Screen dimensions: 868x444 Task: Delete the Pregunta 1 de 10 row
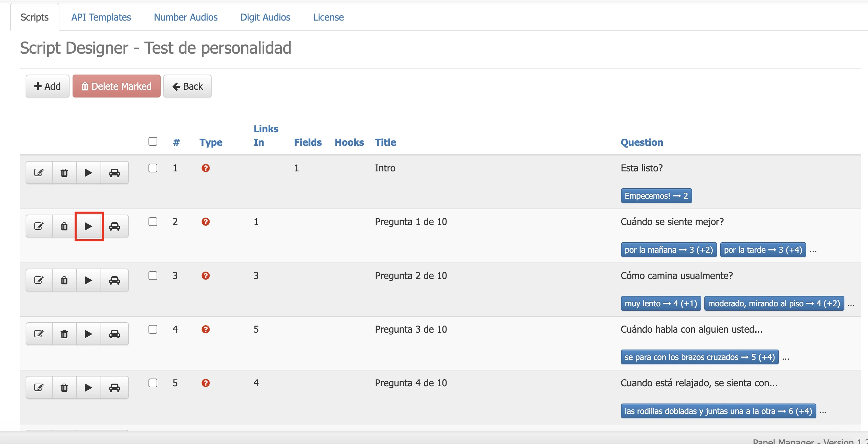(x=64, y=226)
